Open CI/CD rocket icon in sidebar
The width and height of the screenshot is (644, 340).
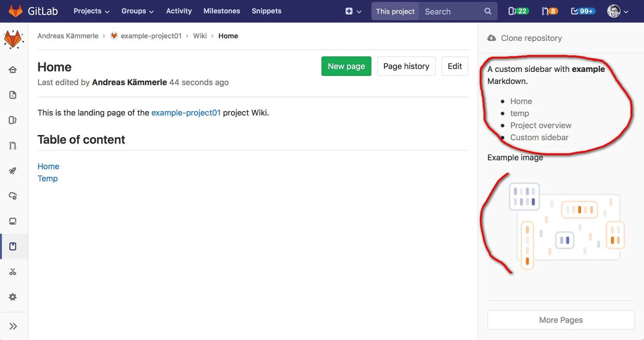point(13,171)
